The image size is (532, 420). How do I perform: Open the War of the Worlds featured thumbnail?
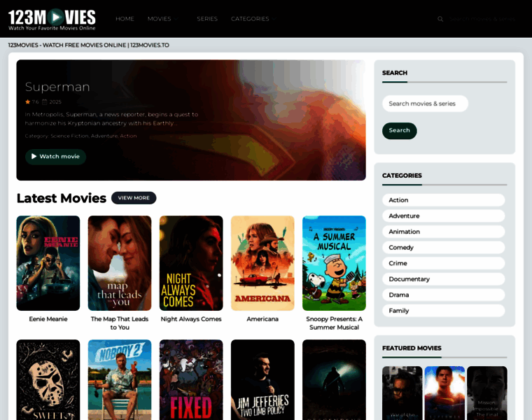click(402, 393)
